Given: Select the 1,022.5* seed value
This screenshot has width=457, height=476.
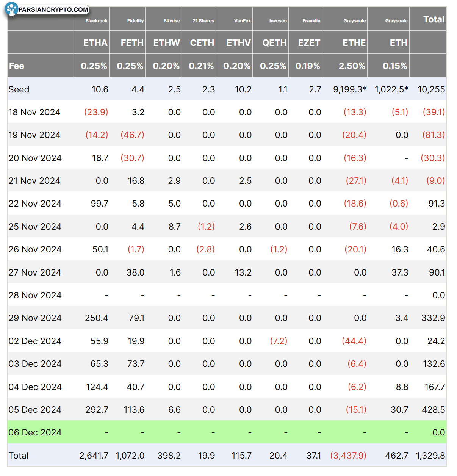Looking at the screenshot, I should pyautogui.click(x=391, y=89).
